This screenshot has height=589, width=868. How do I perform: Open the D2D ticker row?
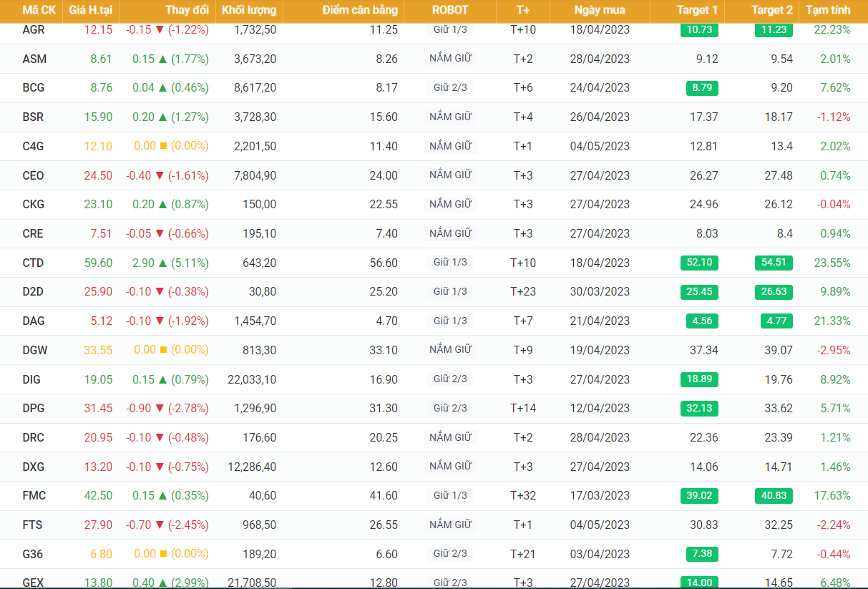click(33, 292)
